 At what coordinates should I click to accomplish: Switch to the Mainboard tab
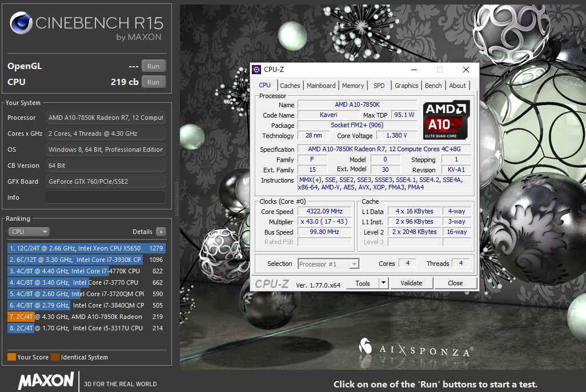click(321, 86)
